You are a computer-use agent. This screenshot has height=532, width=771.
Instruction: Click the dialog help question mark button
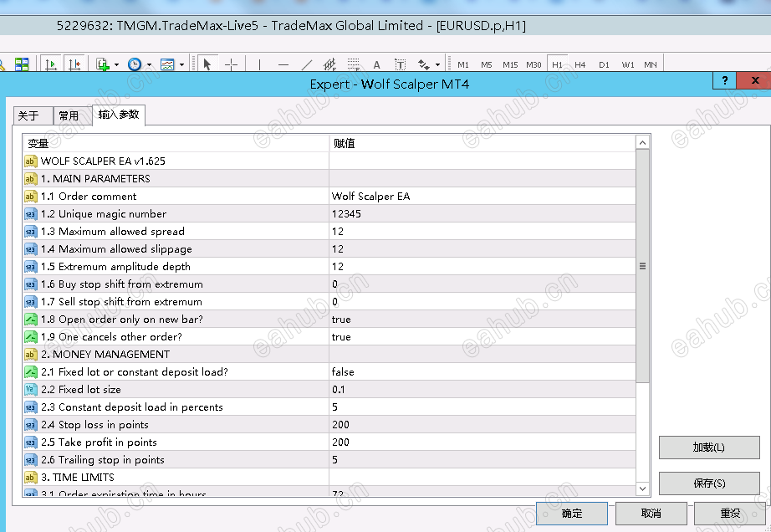[725, 80]
